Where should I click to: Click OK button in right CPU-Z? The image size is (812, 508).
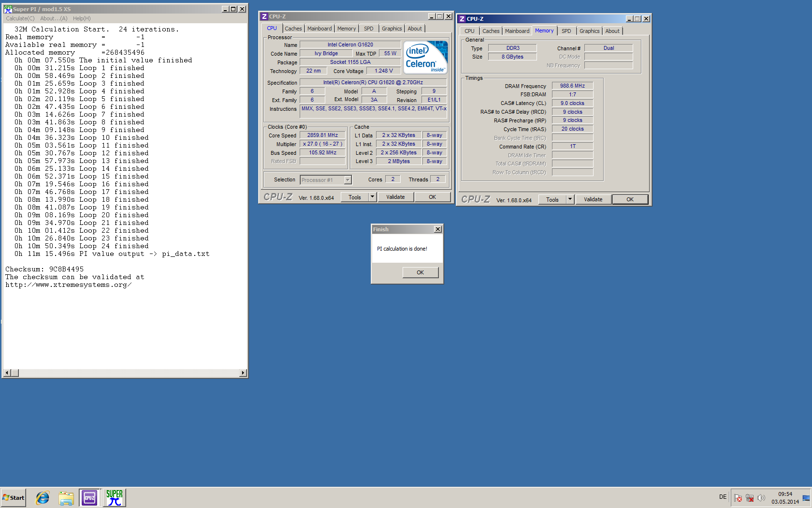(630, 199)
